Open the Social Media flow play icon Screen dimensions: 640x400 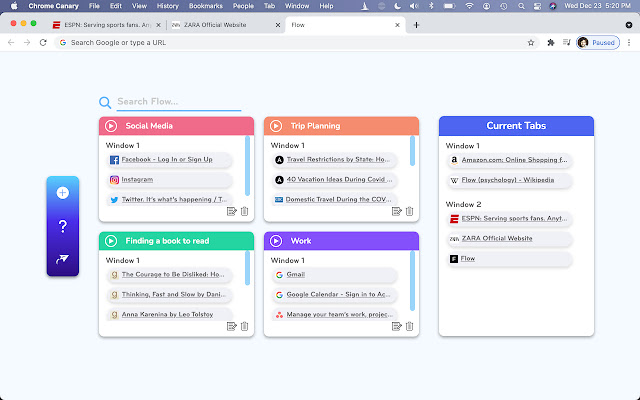111,126
